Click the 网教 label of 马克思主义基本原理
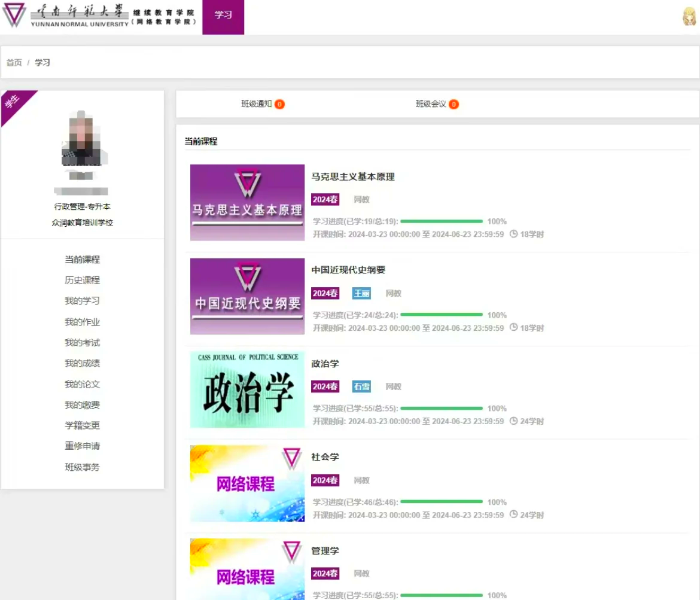The height and width of the screenshot is (600, 700). point(361,199)
